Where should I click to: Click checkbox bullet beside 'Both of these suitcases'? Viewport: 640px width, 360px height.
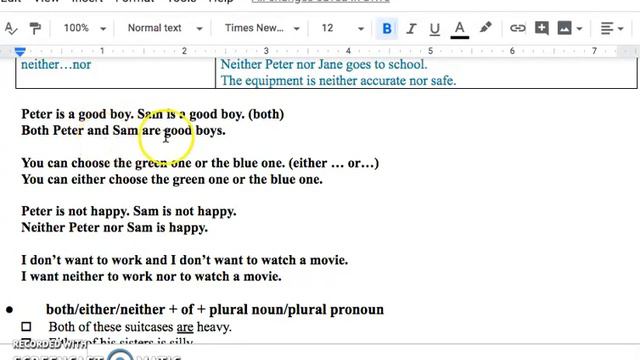[26, 327]
